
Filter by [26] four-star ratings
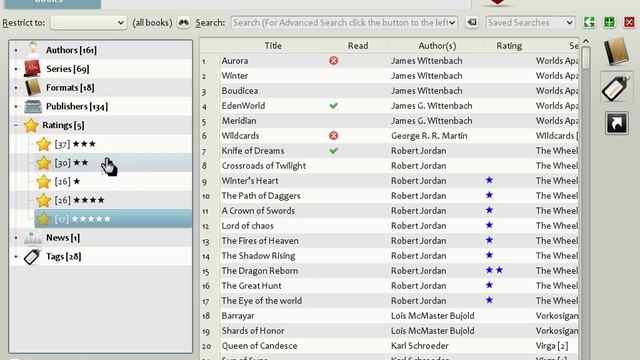coord(79,200)
